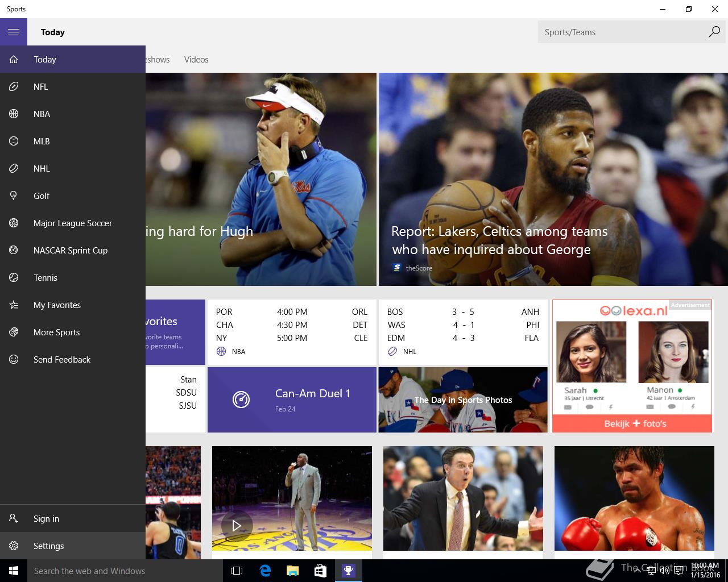Image resolution: width=728 pixels, height=582 pixels.
Task: Click the Today home icon
Action: [14, 60]
